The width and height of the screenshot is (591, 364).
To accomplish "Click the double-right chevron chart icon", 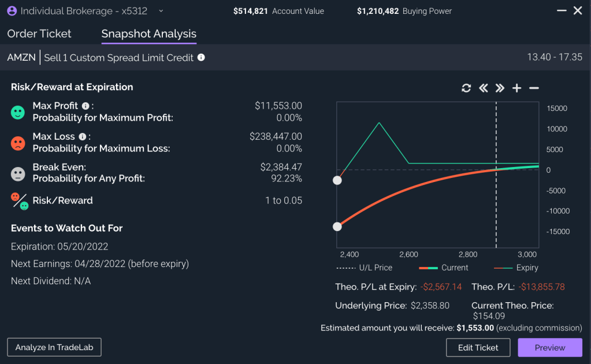I will (499, 88).
